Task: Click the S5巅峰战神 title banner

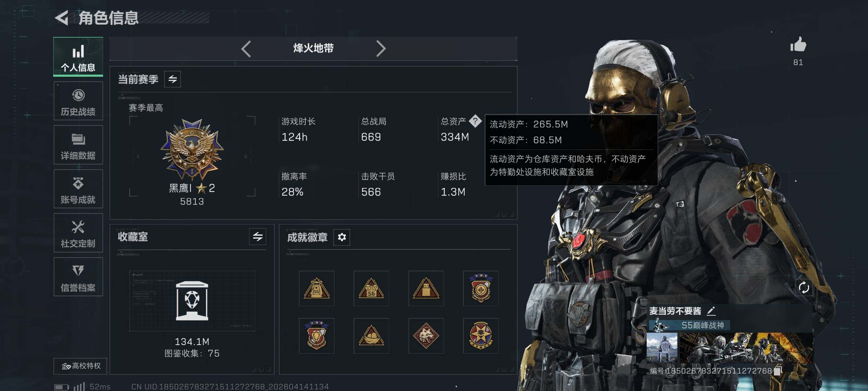Action: [689, 325]
